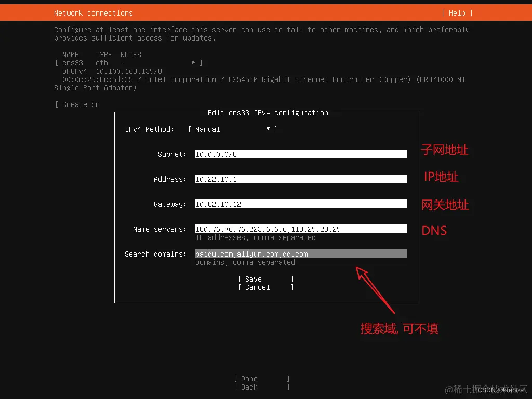Viewport: 532px width, 399px height.
Task: Click the dropdown arrow next to Manual
Action: [268, 129]
